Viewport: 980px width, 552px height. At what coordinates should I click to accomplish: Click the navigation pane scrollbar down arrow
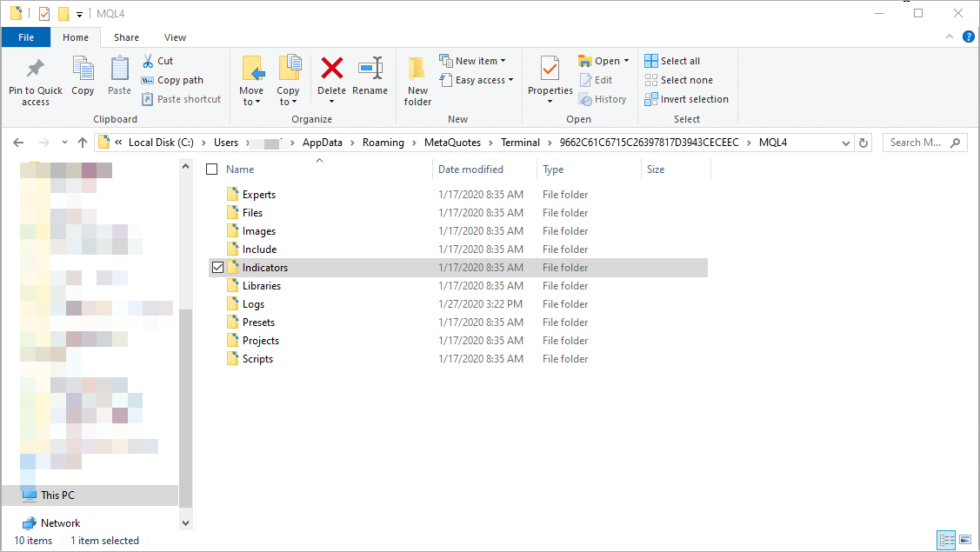pos(185,523)
